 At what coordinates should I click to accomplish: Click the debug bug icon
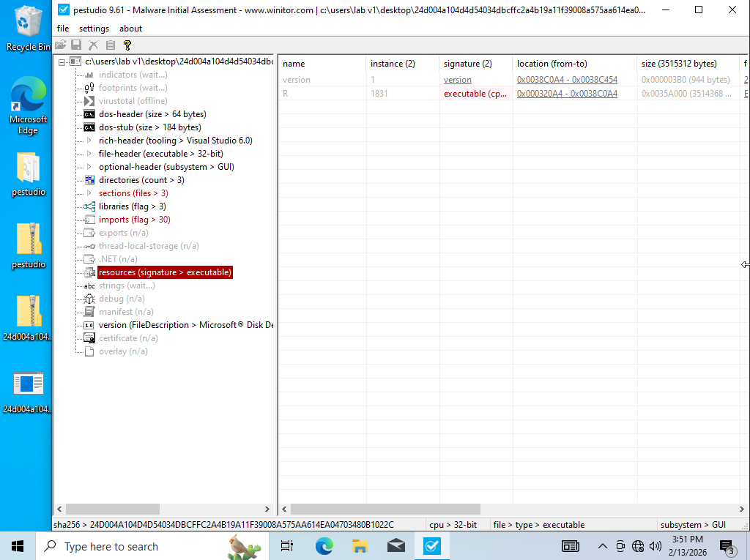(x=89, y=299)
